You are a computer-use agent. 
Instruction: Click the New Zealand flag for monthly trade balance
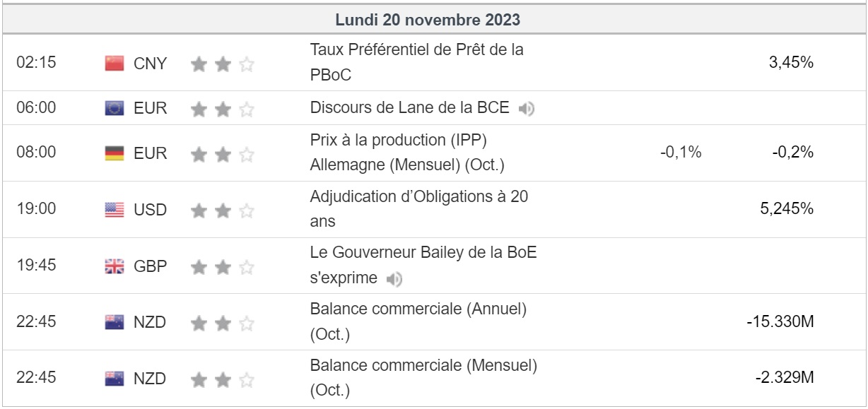[114, 379]
